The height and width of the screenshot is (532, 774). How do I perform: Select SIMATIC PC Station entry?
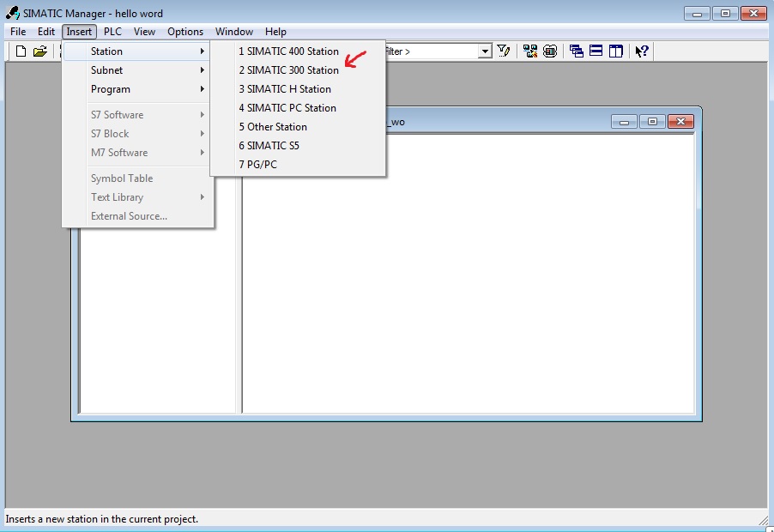coord(287,108)
